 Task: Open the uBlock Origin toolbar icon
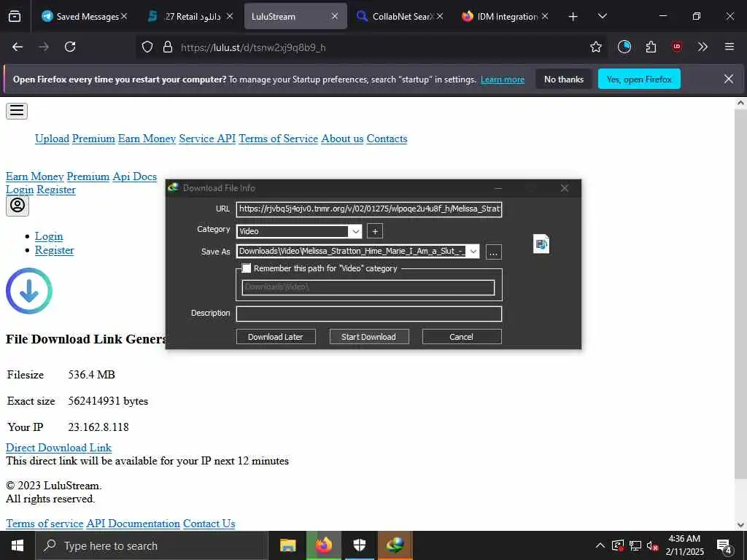(x=676, y=47)
